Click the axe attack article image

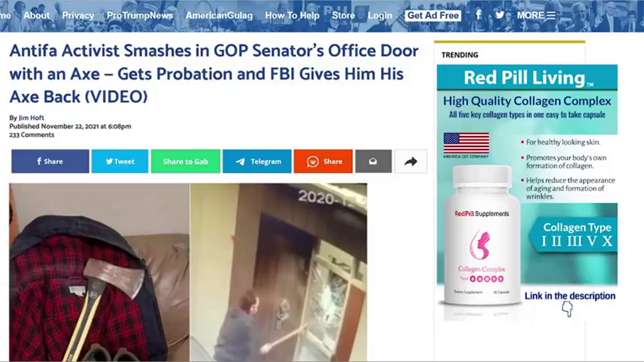188,272
